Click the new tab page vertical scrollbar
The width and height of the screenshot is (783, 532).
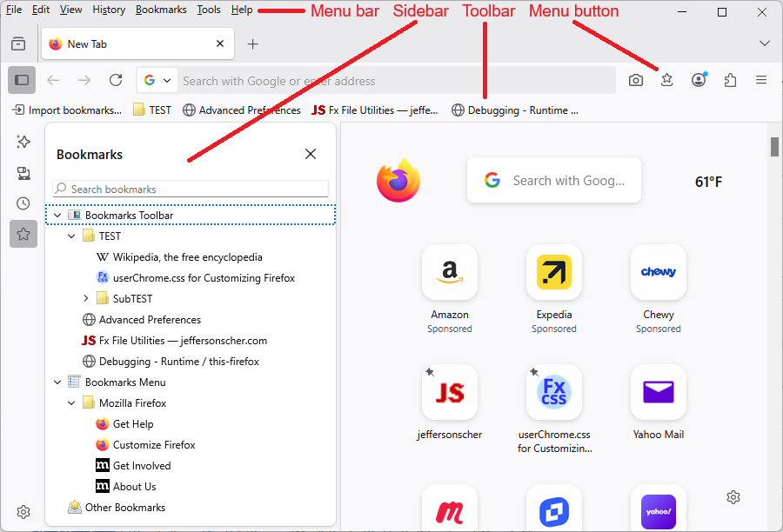774,147
